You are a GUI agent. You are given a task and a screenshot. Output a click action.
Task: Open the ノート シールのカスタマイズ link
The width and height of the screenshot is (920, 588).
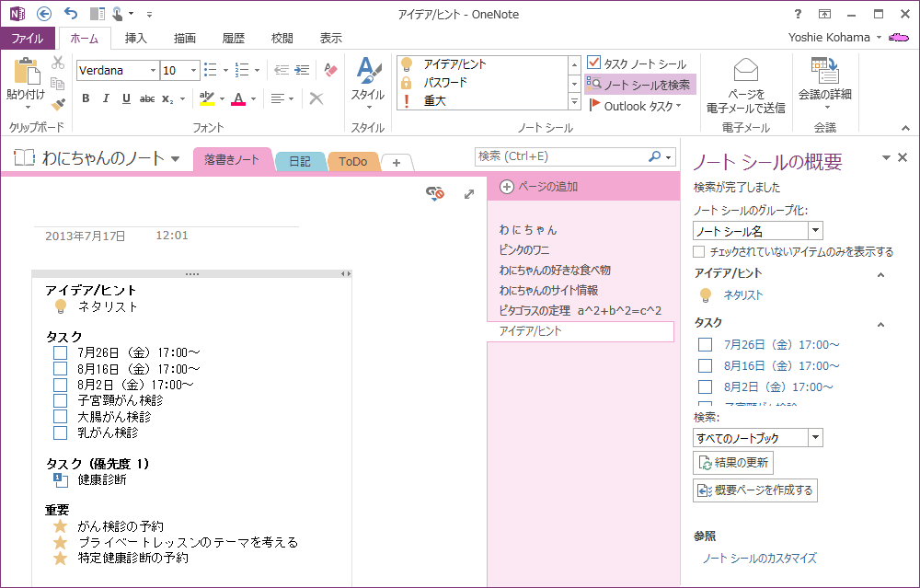click(x=760, y=558)
